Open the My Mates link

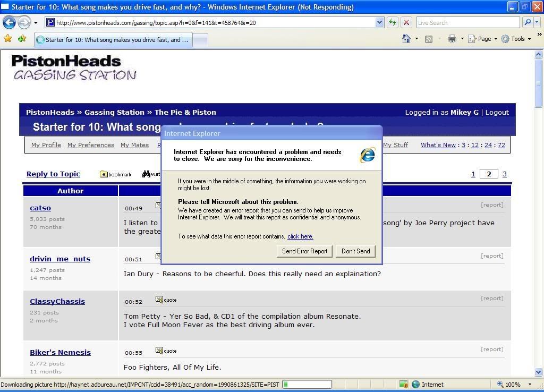[134, 145]
